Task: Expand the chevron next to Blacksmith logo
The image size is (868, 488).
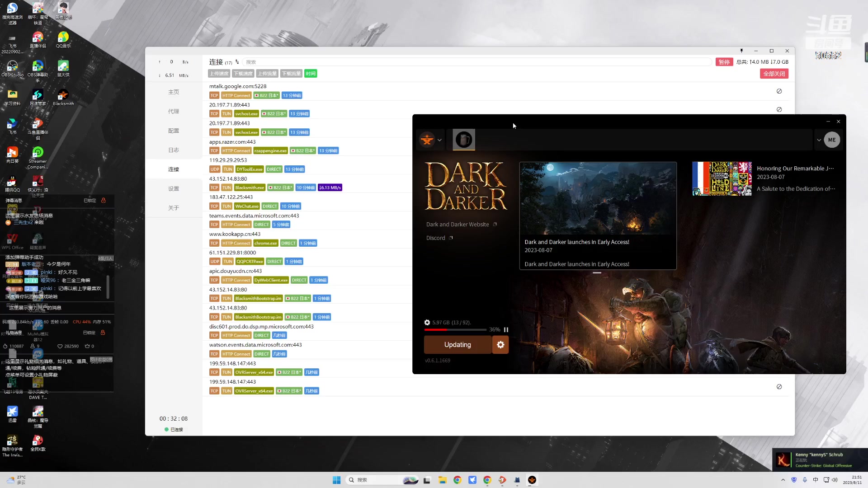Action: tap(439, 140)
